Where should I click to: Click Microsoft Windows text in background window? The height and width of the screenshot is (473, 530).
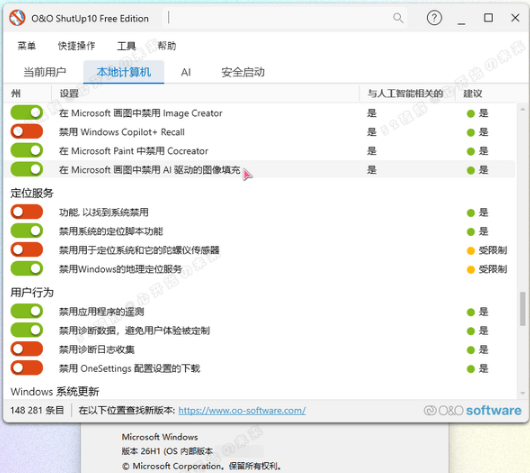pyautogui.click(x=160, y=437)
